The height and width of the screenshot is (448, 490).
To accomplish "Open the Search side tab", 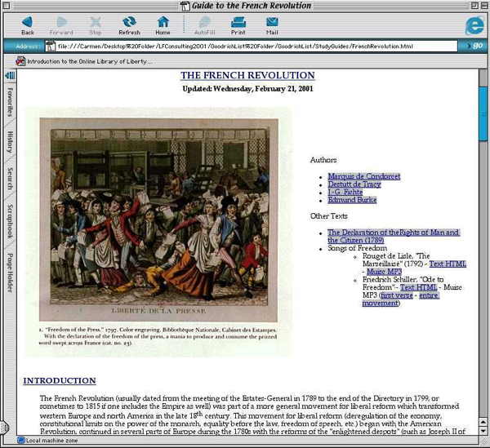I will click(x=10, y=179).
